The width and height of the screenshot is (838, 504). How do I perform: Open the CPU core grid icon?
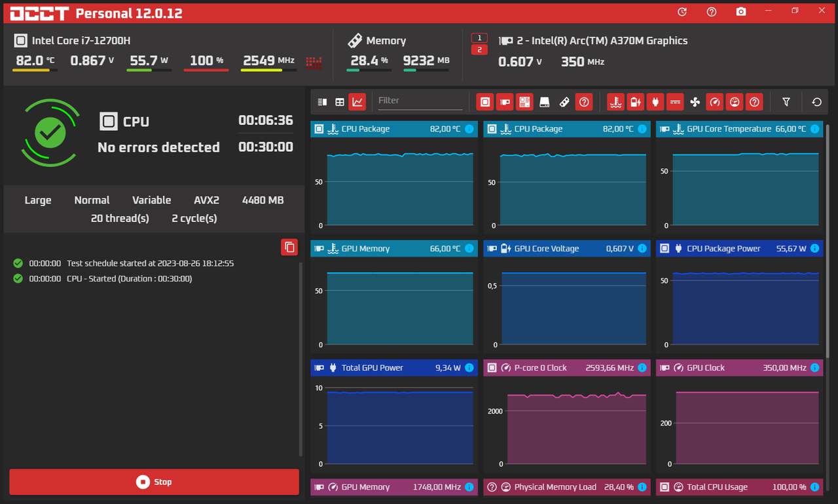coord(314,62)
